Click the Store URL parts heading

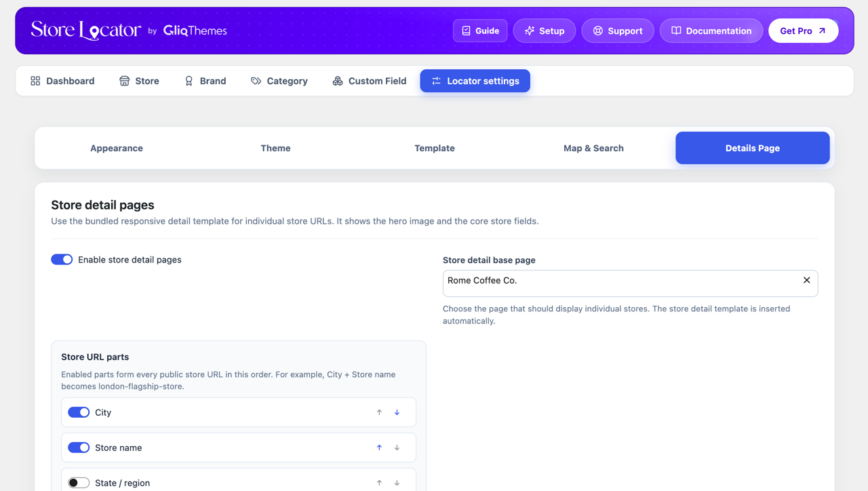click(95, 357)
